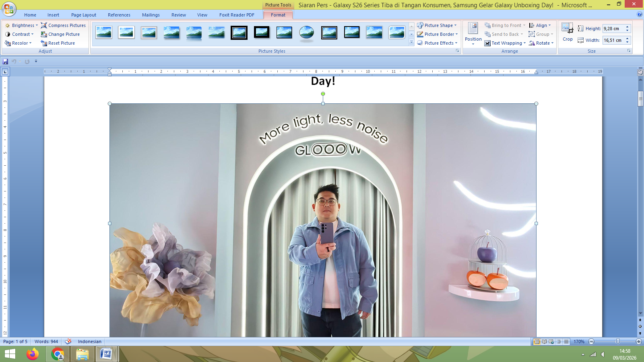
Task: Open the Office button menu
Action: [9, 8]
